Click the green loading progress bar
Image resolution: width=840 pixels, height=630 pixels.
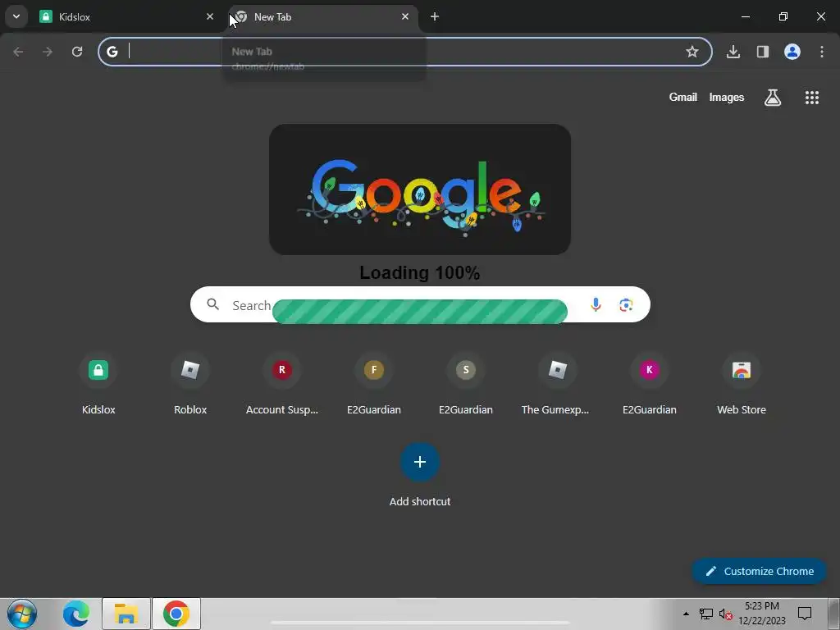(x=420, y=311)
